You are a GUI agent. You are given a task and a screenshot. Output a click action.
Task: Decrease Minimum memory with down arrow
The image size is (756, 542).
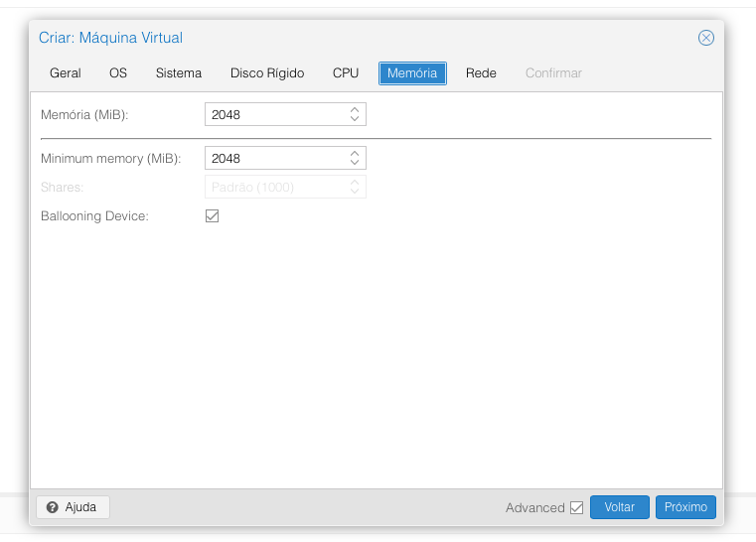click(355, 164)
